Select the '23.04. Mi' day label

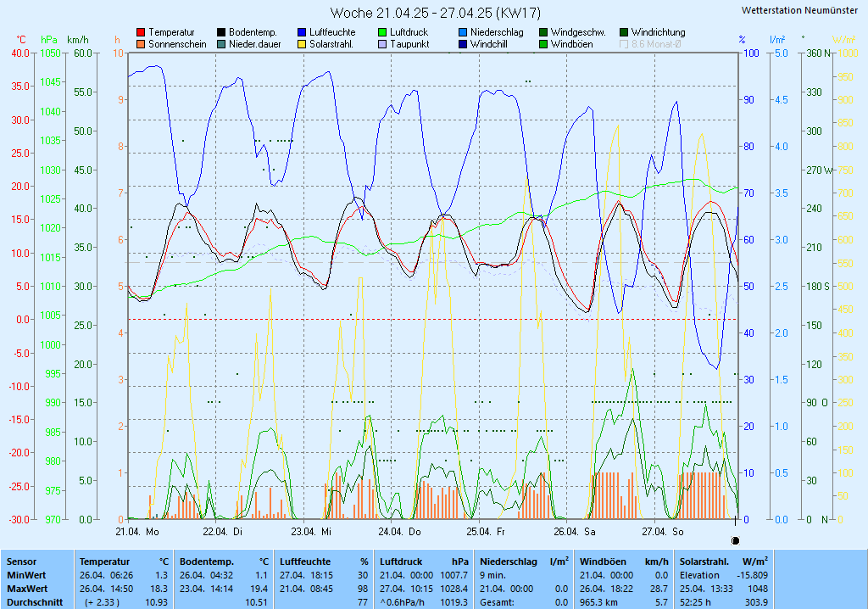(x=311, y=532)
